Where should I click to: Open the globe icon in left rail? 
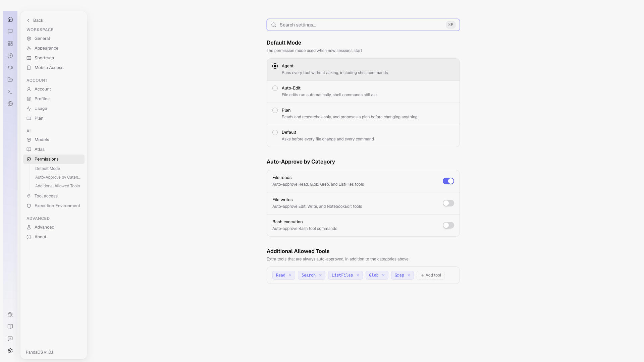[10, 104]
